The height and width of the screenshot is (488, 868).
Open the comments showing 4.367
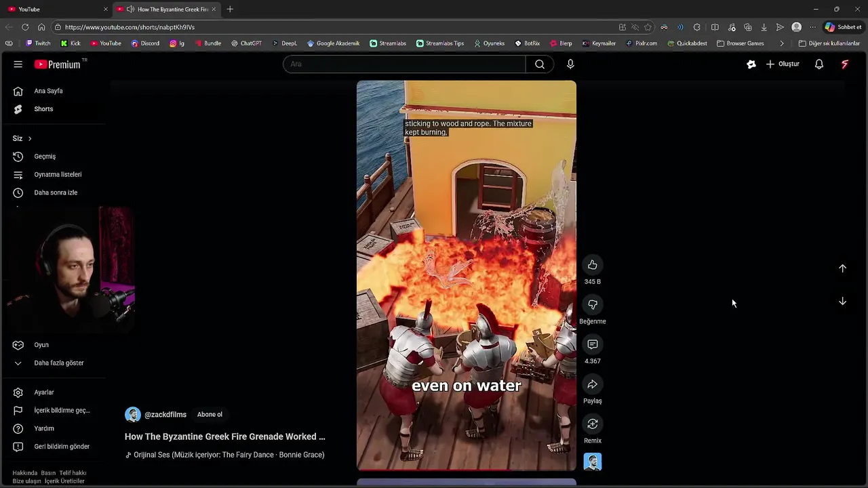pyautogui.click(x=592, y=345)
